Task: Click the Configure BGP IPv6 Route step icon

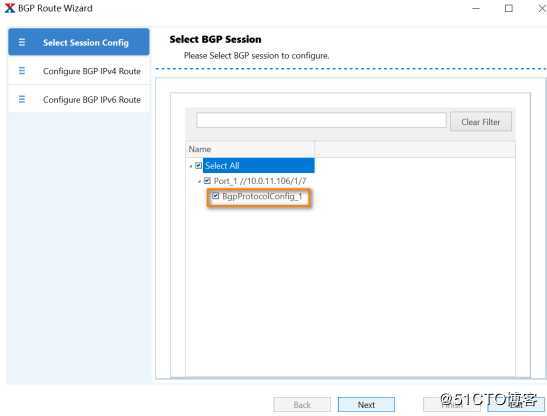Action: coord(22,99)
